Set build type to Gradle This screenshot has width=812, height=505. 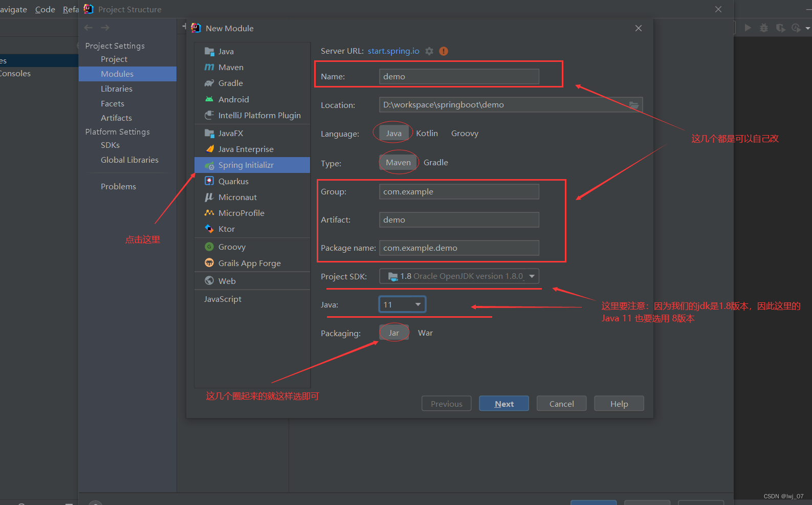[436, 162]
